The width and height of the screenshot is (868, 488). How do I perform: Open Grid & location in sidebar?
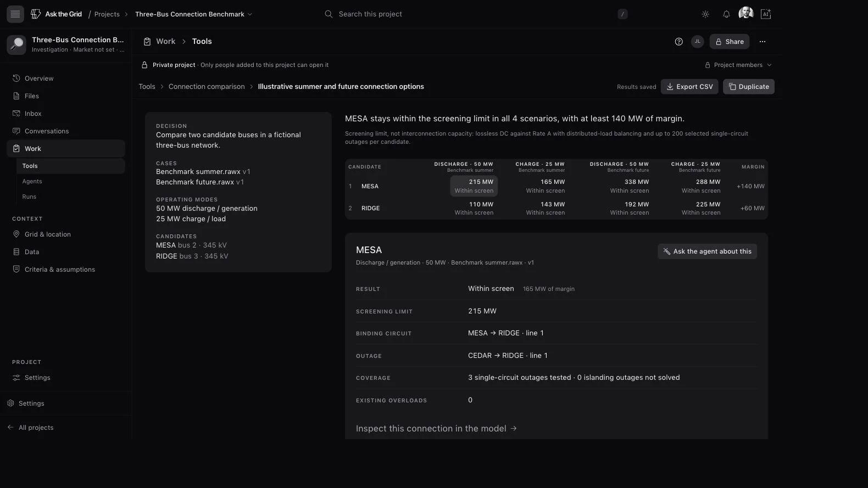pos(48,234)
